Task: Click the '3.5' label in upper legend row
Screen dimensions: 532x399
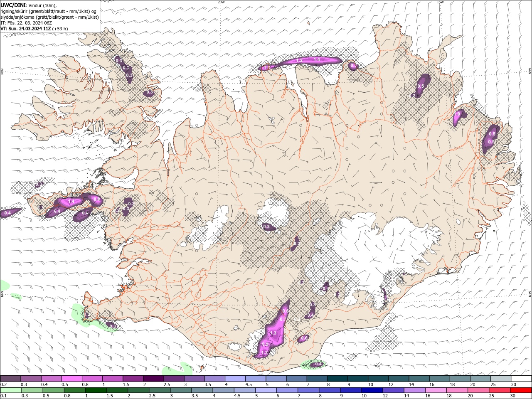Action: click(208, 385)
